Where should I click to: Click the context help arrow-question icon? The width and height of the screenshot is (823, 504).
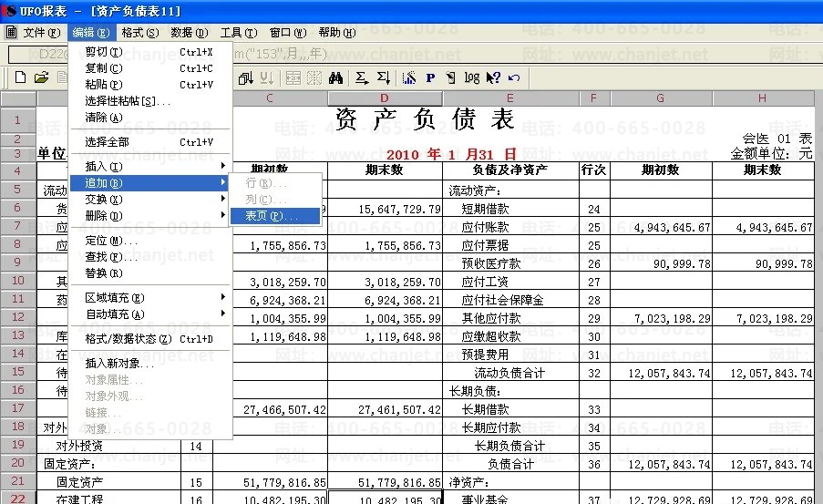(493, 77)
